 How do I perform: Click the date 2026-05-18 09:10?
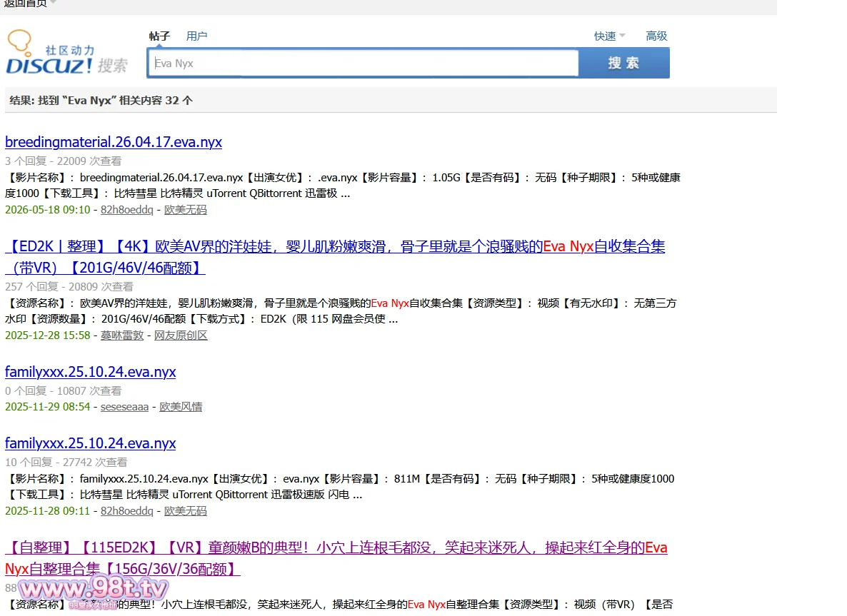pyautogui.click(x=48, y=209)
